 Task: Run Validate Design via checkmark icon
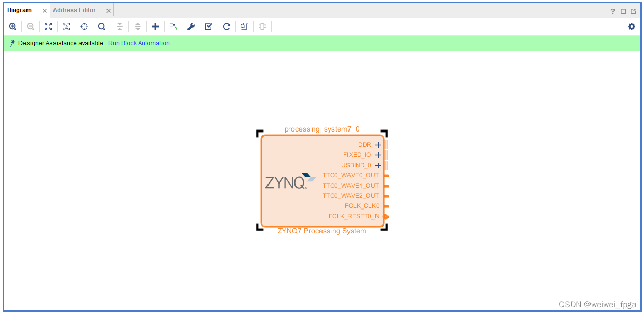(208, 26)
